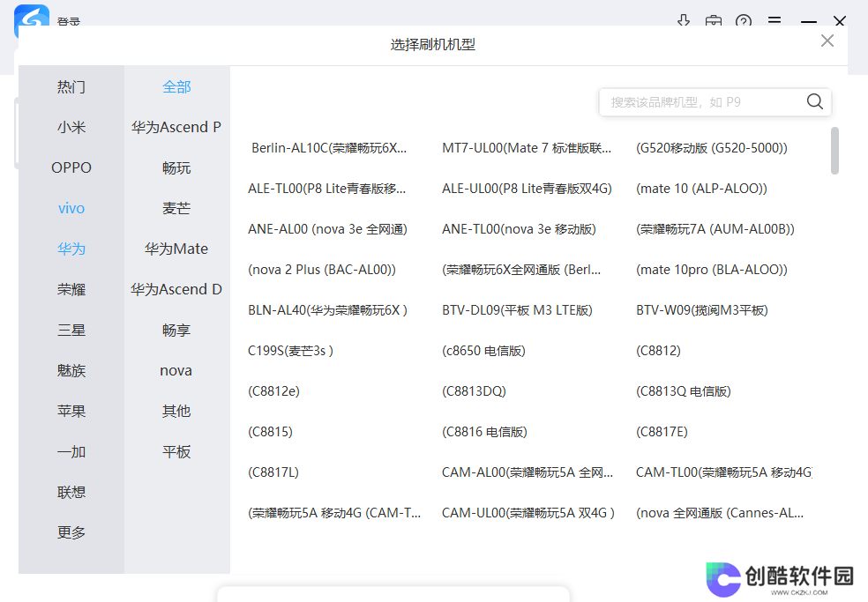Select the 苹果 brand
868x602 pixels.
(71, 411)
